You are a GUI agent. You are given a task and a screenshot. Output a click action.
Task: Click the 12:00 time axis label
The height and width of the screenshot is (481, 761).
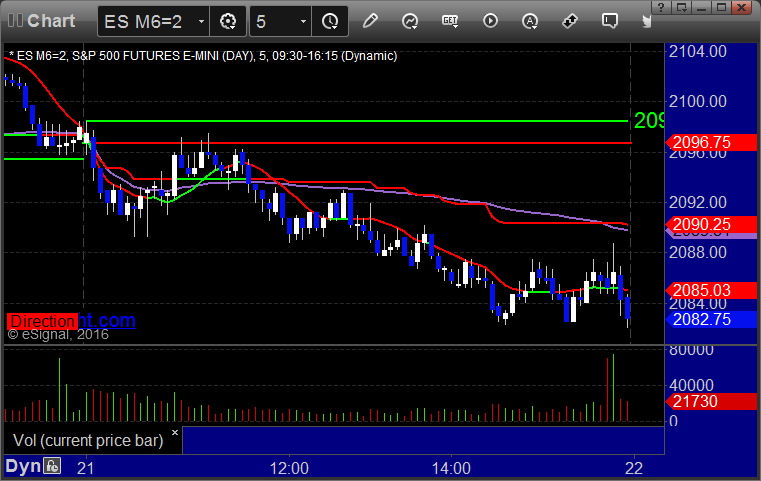[289, 468]
